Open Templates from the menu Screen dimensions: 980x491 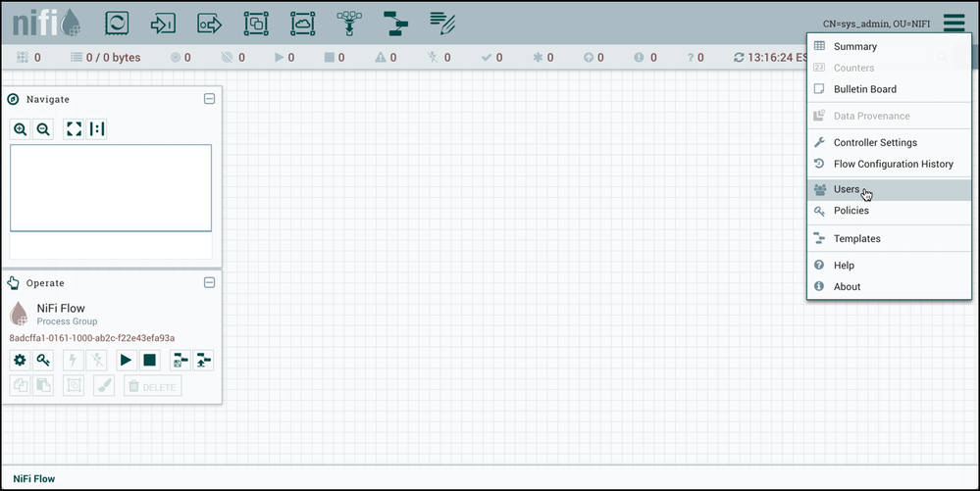tap(890, 238)
